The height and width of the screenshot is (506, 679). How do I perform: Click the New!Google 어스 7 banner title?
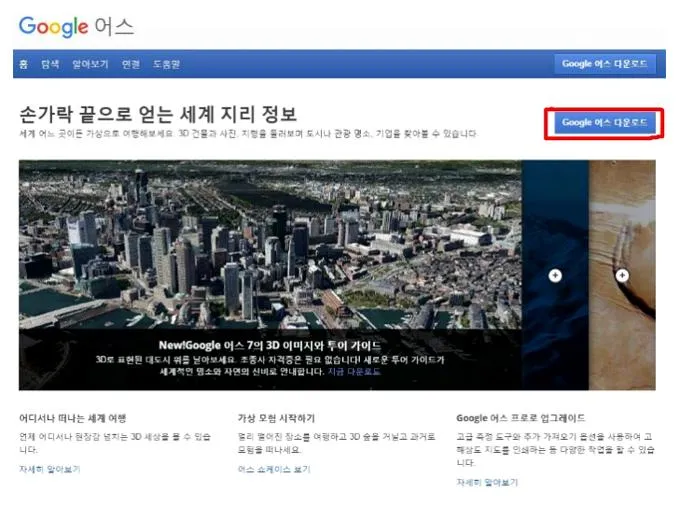(x=270, y=345)
